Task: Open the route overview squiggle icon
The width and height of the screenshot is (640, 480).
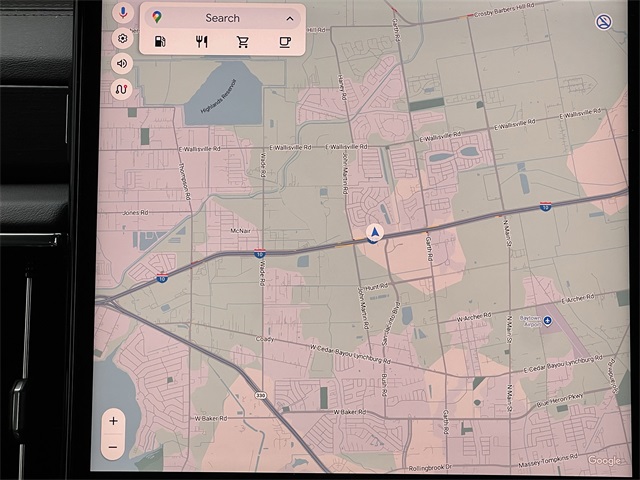Action: click(x=121, y=89)
